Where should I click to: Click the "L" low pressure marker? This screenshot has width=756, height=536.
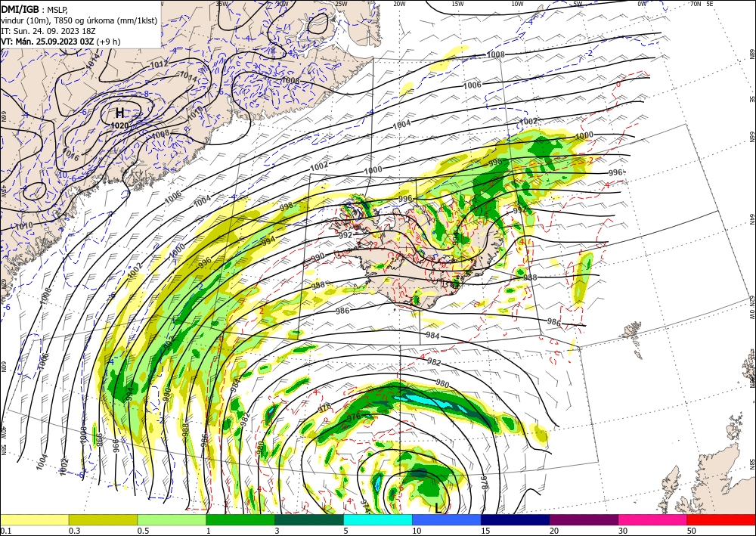pos(438,508)
